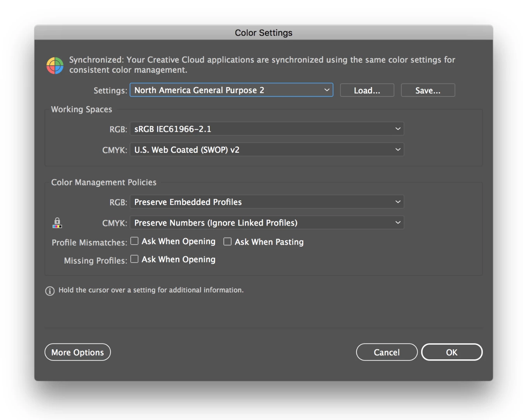The height and width of the screenshot is (420, 523).
Task: Open the Working Spaces CMYK dropdown
Action: click(x=267, y=150)
